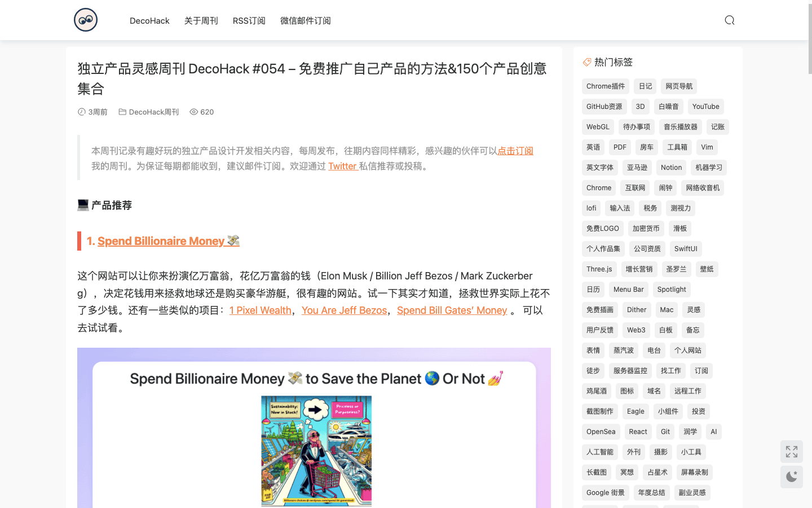This screenshot has height=508, width=812.
Task: Select the Menu Bar tag
Action: click(629, 290)
